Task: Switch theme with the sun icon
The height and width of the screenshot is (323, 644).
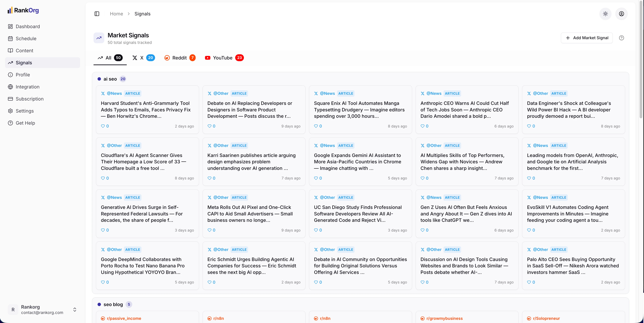Action: click(x=605, y=14)
